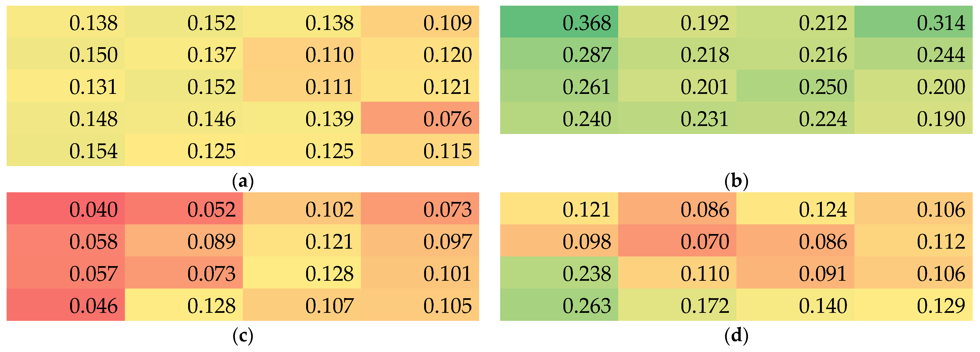The width and height of the screenshot is (980, 352).
Task: Click the 0.139 cell in panel a
Action: 302,118
